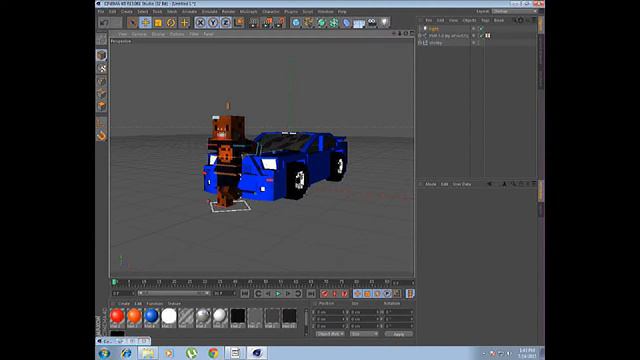Switch to Model mode in left palette
The width and height of the screenshot is (640, 360).
click(x=102, y=55)
